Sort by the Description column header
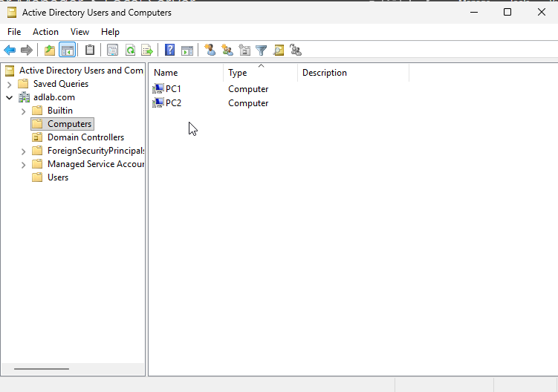 coord(354,73)
